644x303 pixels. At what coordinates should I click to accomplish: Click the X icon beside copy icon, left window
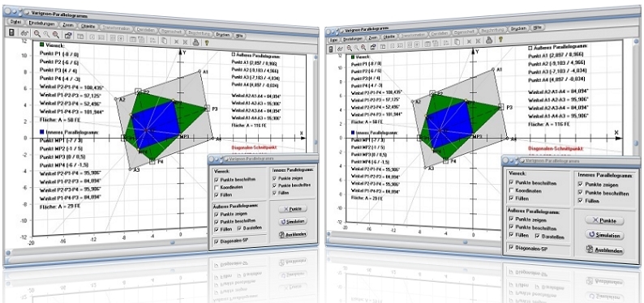176,41
